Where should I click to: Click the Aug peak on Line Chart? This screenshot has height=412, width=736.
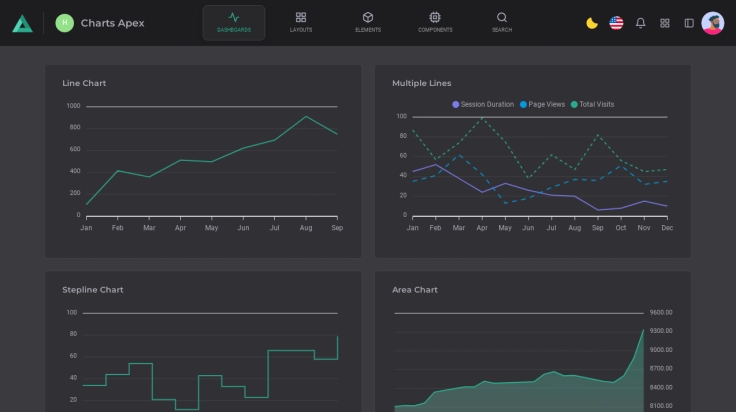point(306,116)
